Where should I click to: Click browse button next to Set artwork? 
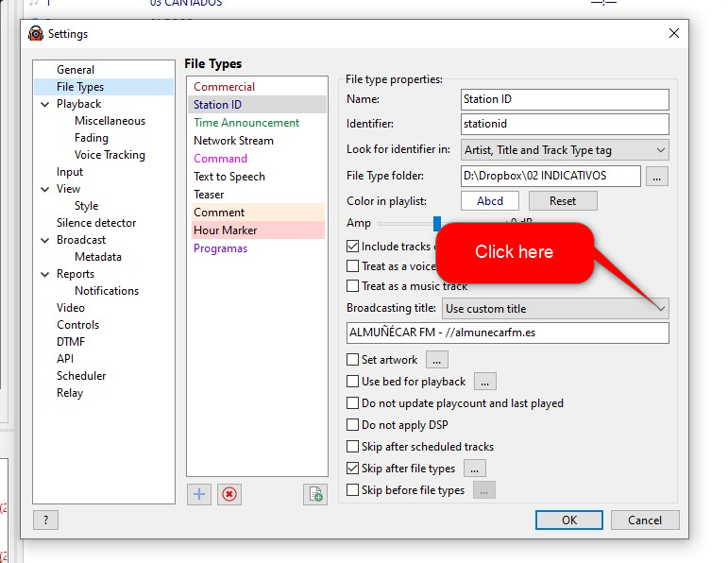[x=436, y=359]
